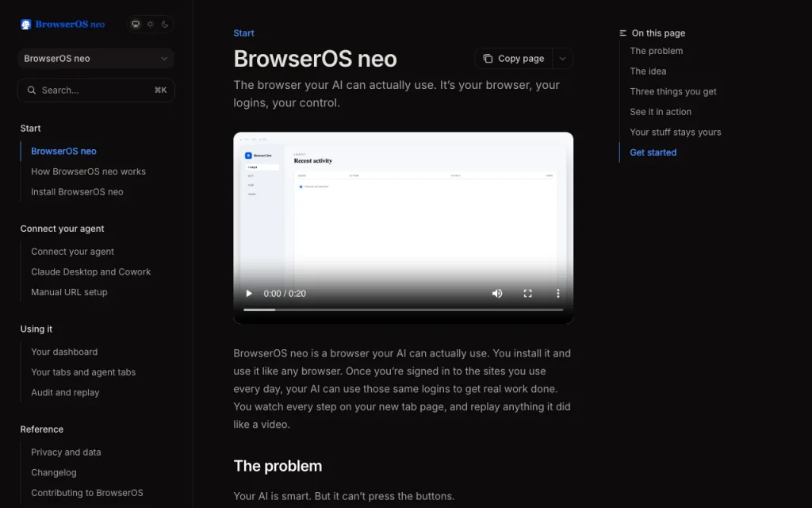Click the Copy page button
The image size is (812, 508).
pos(514,59)
